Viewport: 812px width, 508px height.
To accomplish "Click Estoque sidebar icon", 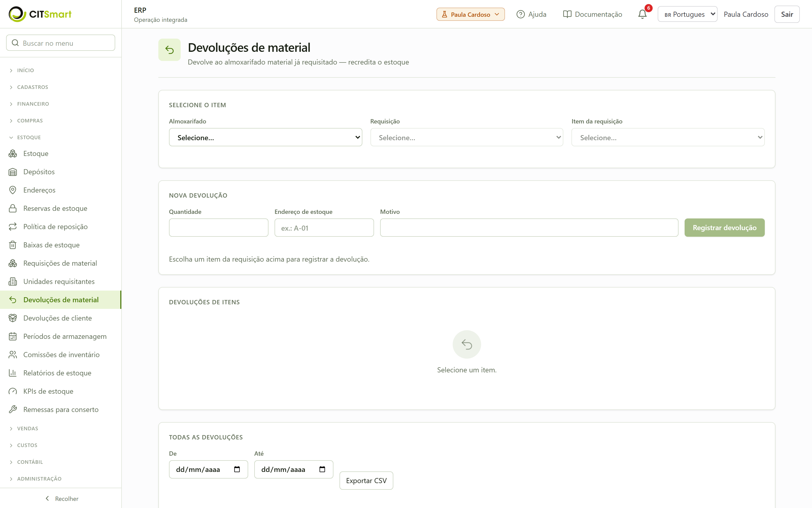I will point(13,153).
